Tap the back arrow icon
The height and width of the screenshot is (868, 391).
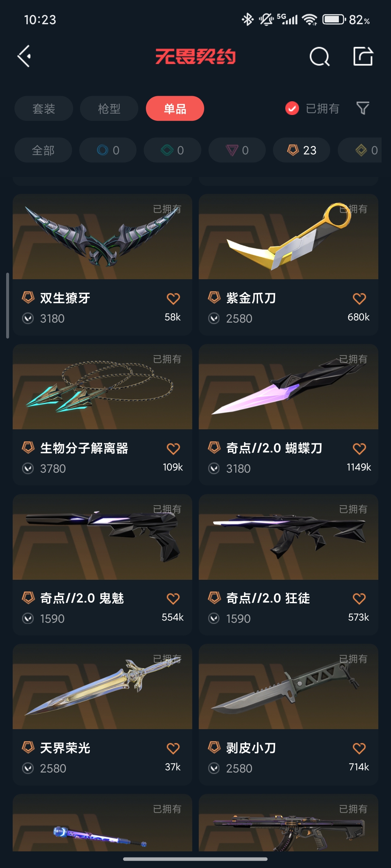(24, 56)
